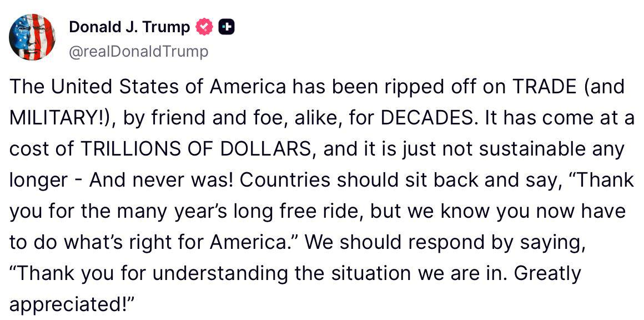Open the Donald J. Trump display name

[129, 26]
